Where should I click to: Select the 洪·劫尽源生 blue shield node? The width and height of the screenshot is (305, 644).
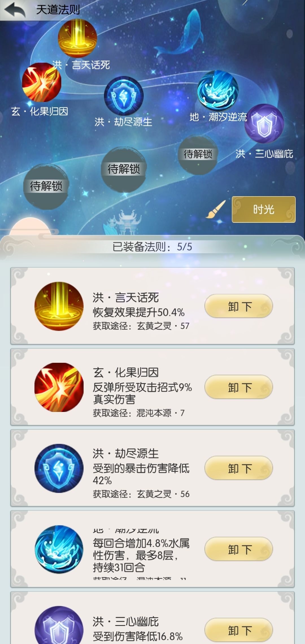click(124, 96)
